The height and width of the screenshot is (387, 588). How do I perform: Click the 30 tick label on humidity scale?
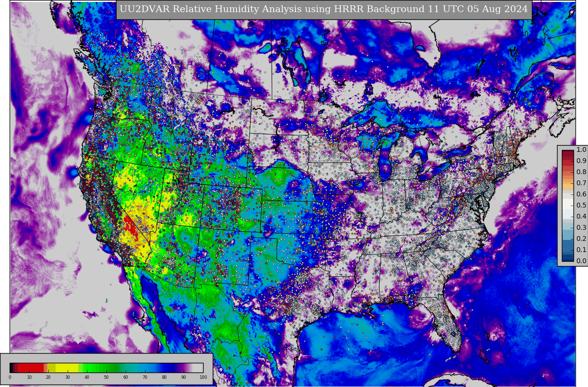68,377
